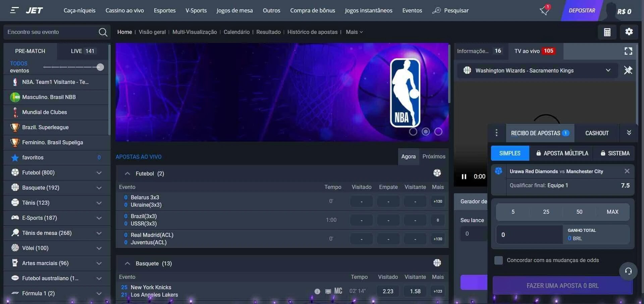This screenshot has width=644, height=304.
Task: Switch bet type to Sistema
Action: click(x=615, y=153)
